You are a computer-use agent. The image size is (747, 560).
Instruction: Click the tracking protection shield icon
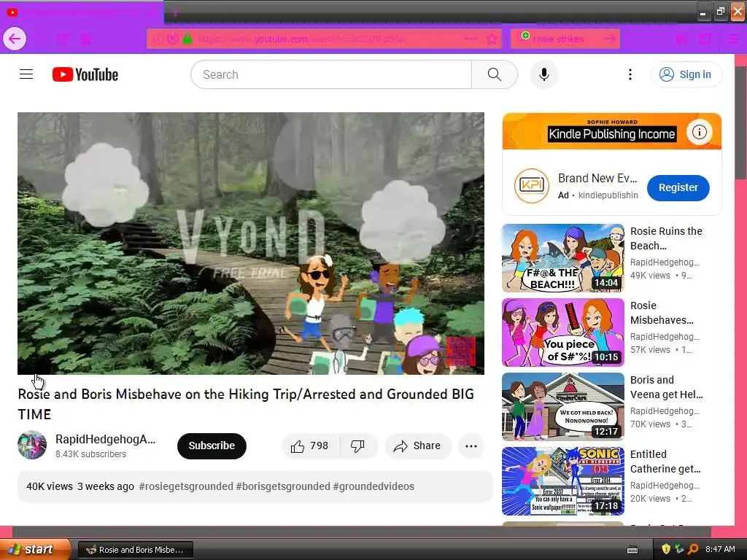point(173,39)
